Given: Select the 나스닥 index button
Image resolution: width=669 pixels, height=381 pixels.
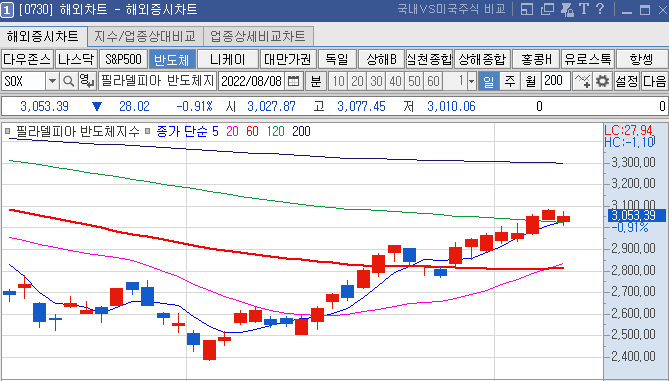Looking at the screenshot, I should [x=76, y=59].
